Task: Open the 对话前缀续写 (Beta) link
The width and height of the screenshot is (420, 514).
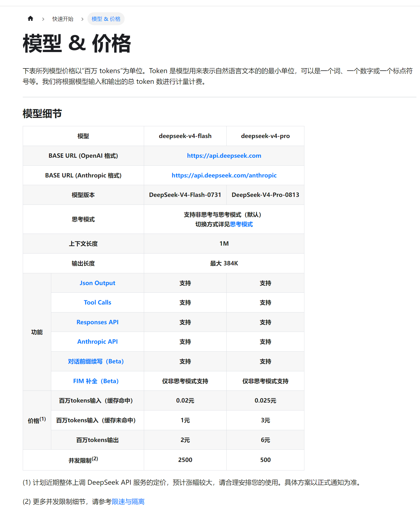Action: click(96, 361)
